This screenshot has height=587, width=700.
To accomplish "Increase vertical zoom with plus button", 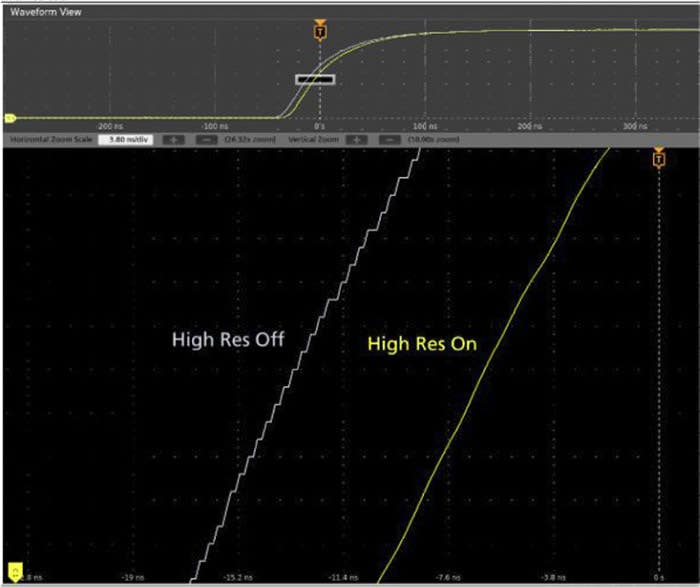I will pos(357,140).
